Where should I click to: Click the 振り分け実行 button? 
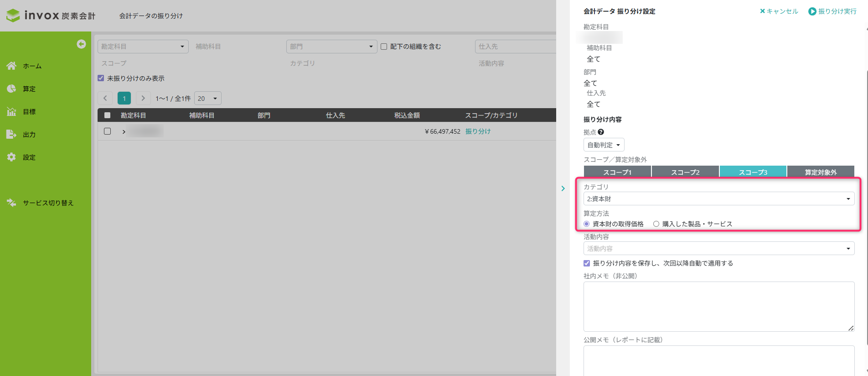[x=832, y=11]
